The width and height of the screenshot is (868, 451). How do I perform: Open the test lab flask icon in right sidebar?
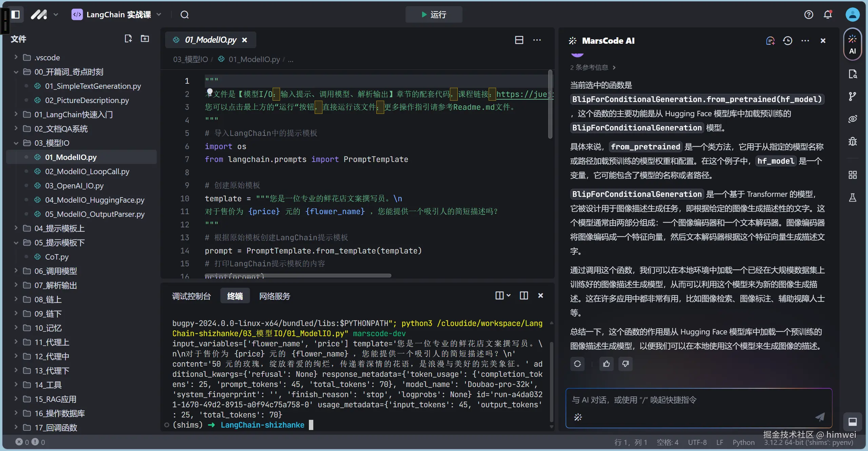(x=853, y=198)
